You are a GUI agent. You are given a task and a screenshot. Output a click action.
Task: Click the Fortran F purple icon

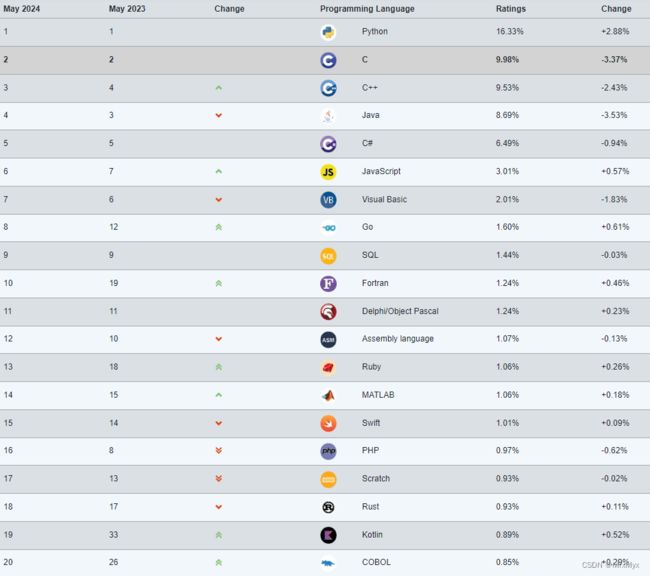[328, 284]
